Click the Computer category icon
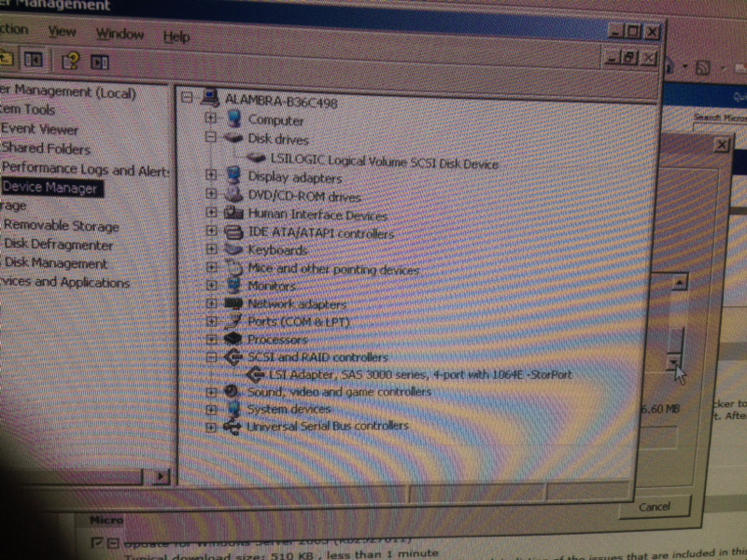Image resolution: width=747 pixels, height=560 pixels. (x=234, y=118)
